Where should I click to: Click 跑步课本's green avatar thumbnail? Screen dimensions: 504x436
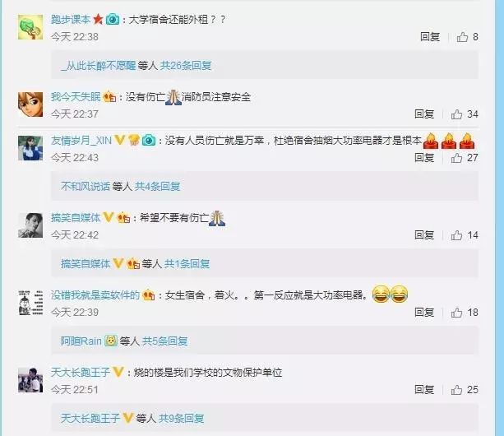pyautogui.click(x=30, y=27)
